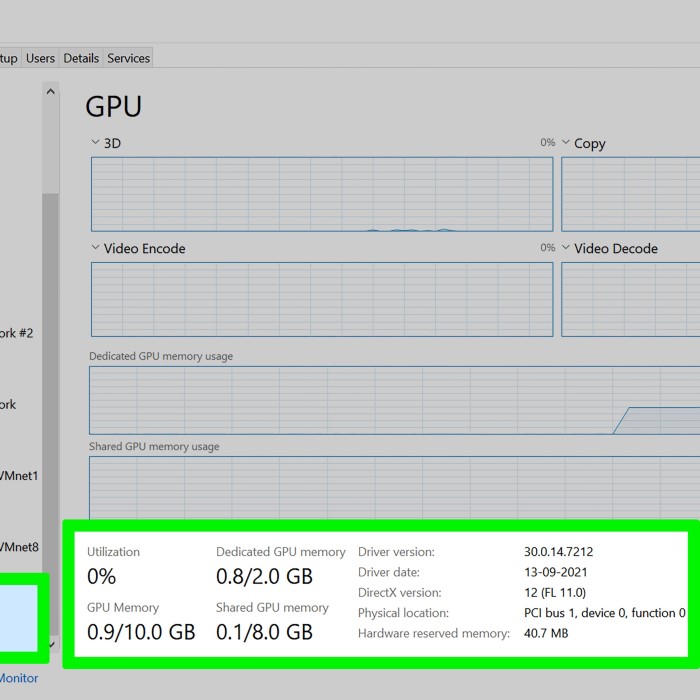Click the Shared GPU memory usage graph
700x700 pixels.
395,488
